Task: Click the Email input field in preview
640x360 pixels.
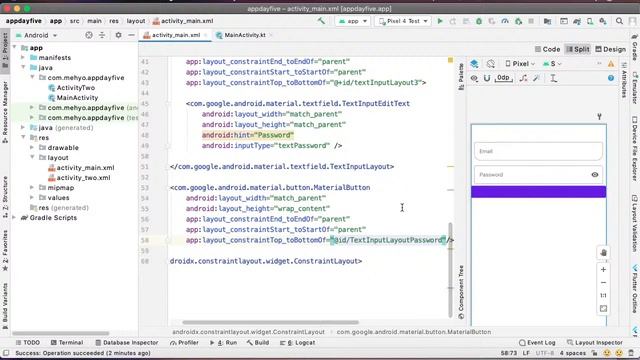Action: tap(538, 151)
